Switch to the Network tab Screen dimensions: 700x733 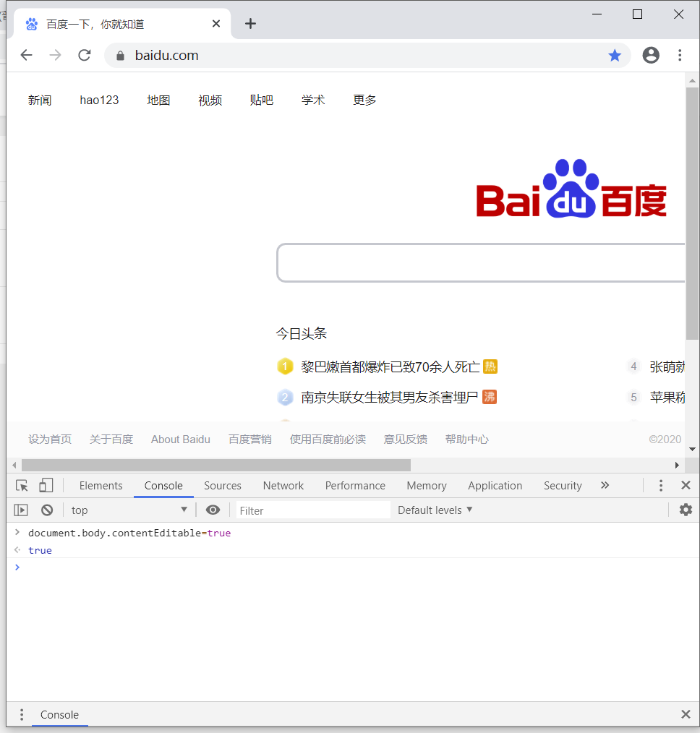tap(283, 485)
